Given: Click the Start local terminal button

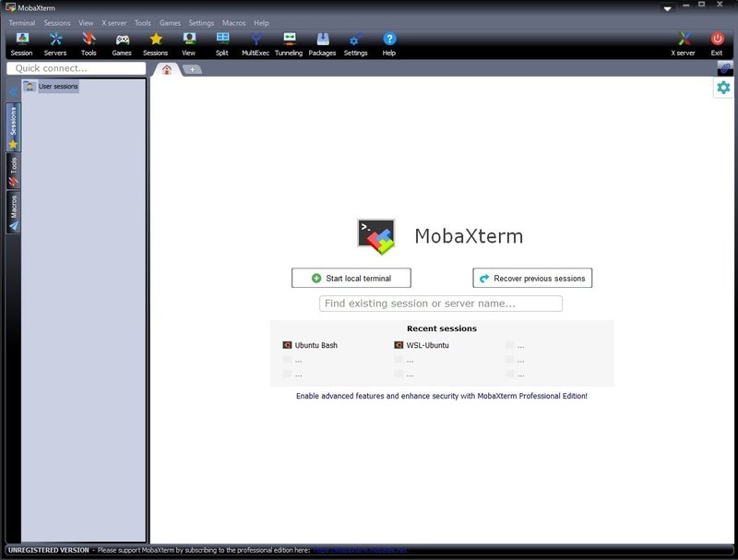Looking at the screenshot, I should click(x=351, y=278).
